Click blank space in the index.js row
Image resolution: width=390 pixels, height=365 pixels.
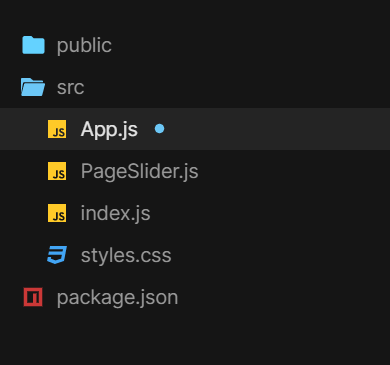coord(270,213)
